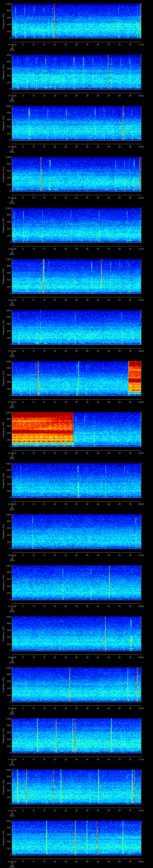Click the 25:00 end label of the 14:24:00 panel

(x=141, y=453)
